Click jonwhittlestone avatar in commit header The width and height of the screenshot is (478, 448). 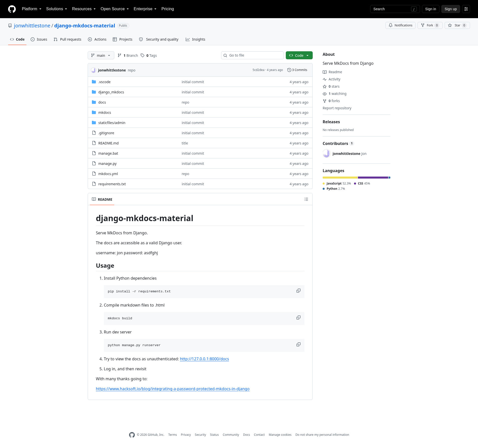click(x=93, y=70)
